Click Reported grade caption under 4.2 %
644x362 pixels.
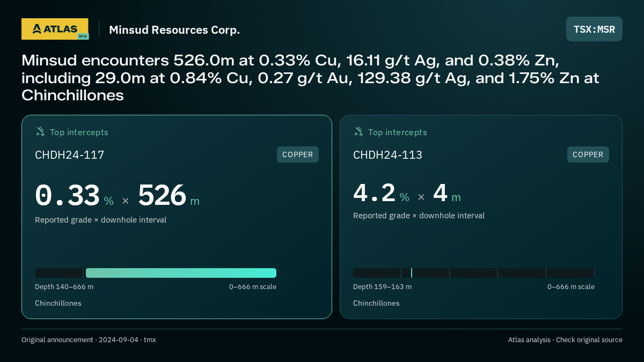click(x=419, y=216)
